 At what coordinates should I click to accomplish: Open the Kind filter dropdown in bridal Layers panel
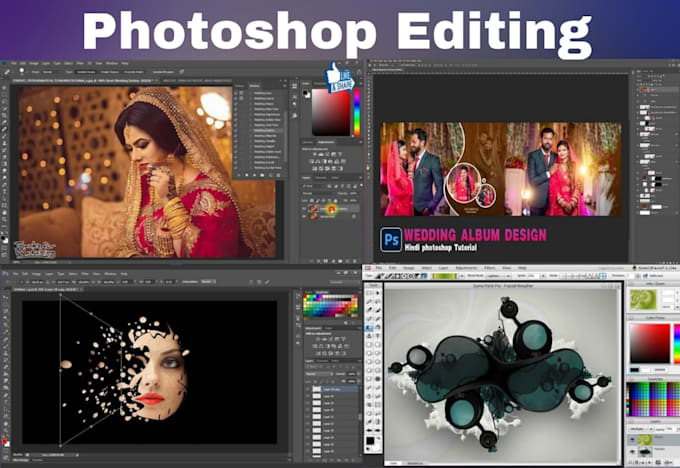313,186
